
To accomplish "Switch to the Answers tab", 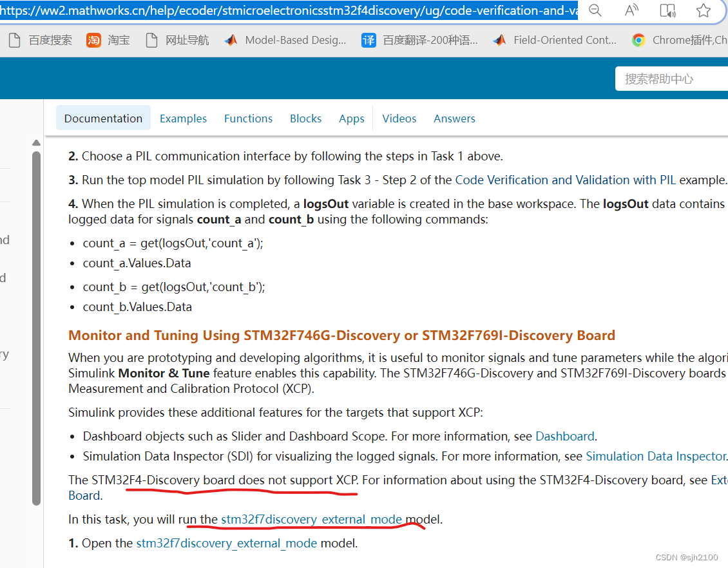I will pos(455,118).
